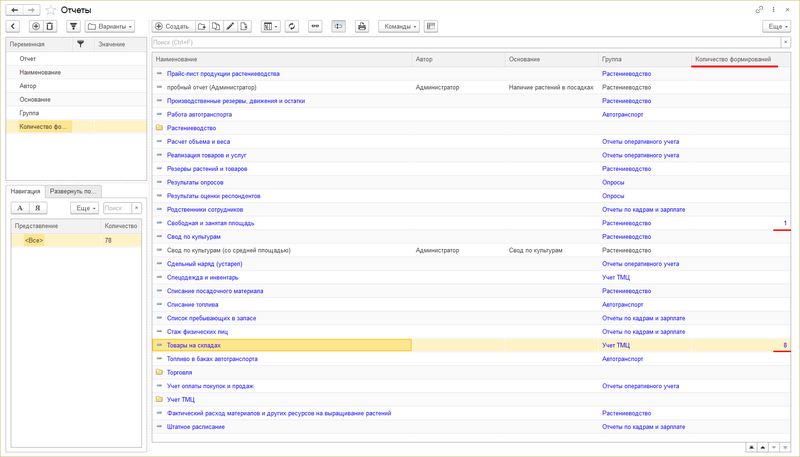The width and height of the screenshot is (800, 457).
Task: Sort by the Наименование column header
Action: (x=282, y=59)
